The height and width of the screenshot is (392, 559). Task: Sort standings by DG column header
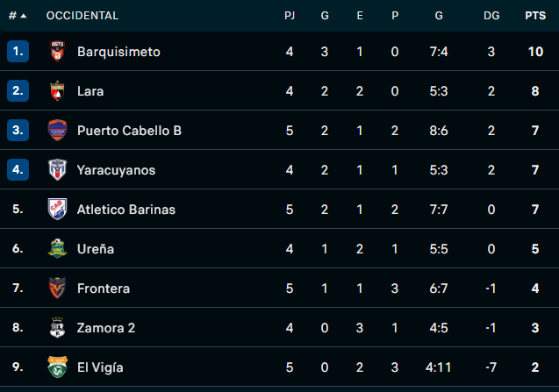(x=491, y=16)
